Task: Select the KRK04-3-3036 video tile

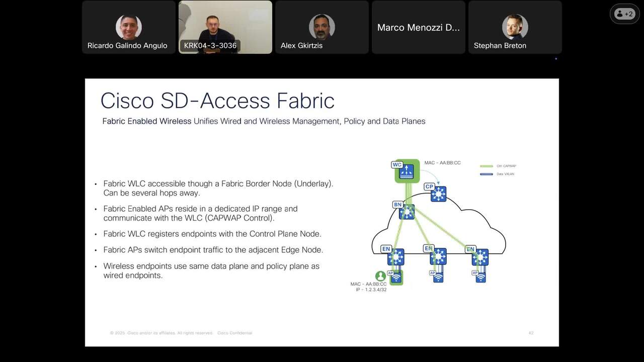Action: click(x=225, y=27)
